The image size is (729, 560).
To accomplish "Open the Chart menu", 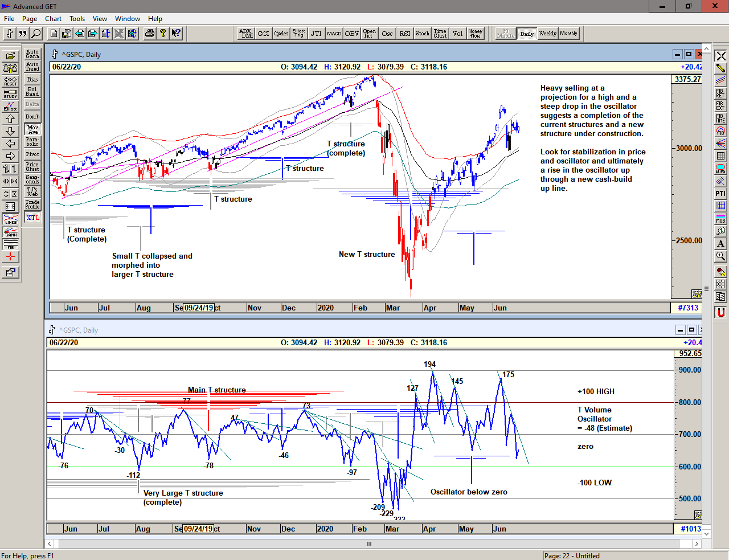I will (x=53, y=19).
